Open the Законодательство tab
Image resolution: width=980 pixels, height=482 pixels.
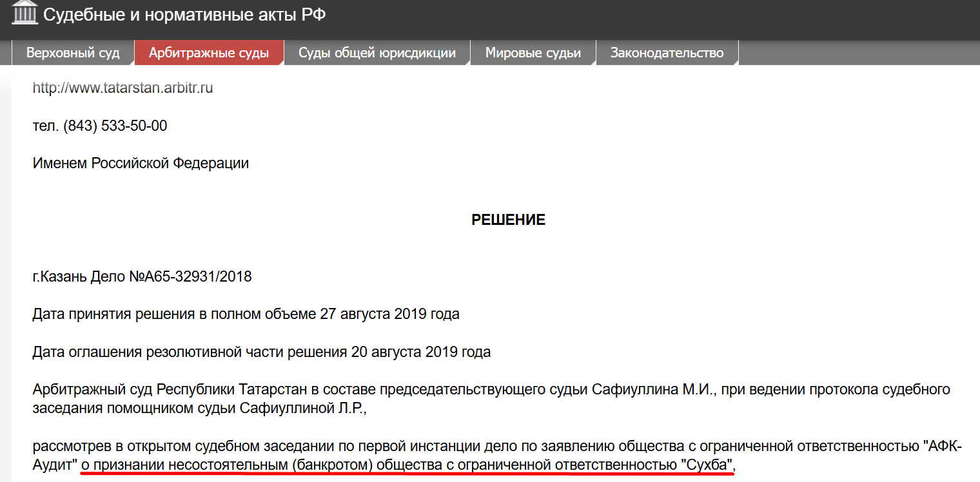pos(667,53)
